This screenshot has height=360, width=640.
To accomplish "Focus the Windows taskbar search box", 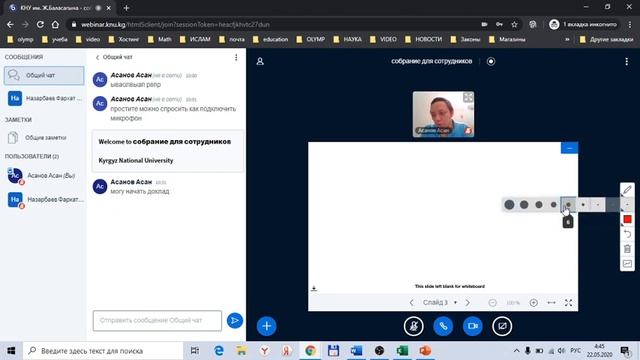I will pyautogui.click(x=103, y=351).
